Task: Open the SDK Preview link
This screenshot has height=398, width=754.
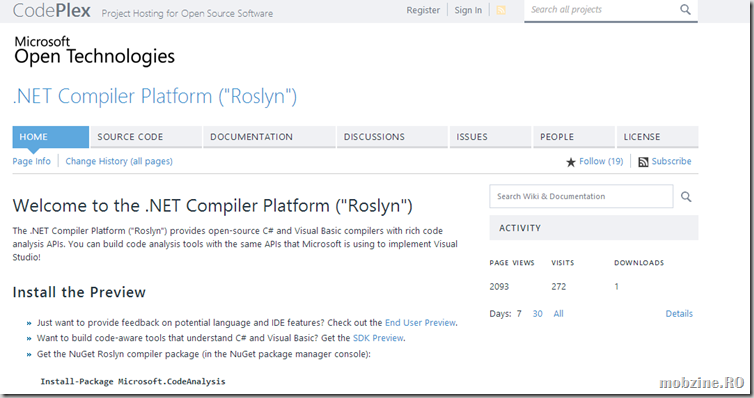Action: pyautogui.click(x=378, y=338)
